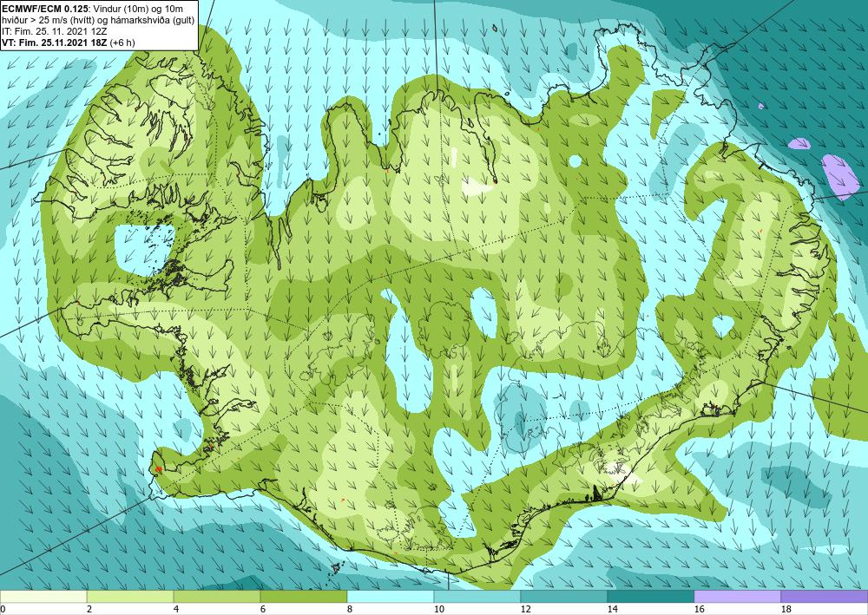
Task: Click the 0–2 m/s pale yellow legend swatch
Action: coord(43,597)
